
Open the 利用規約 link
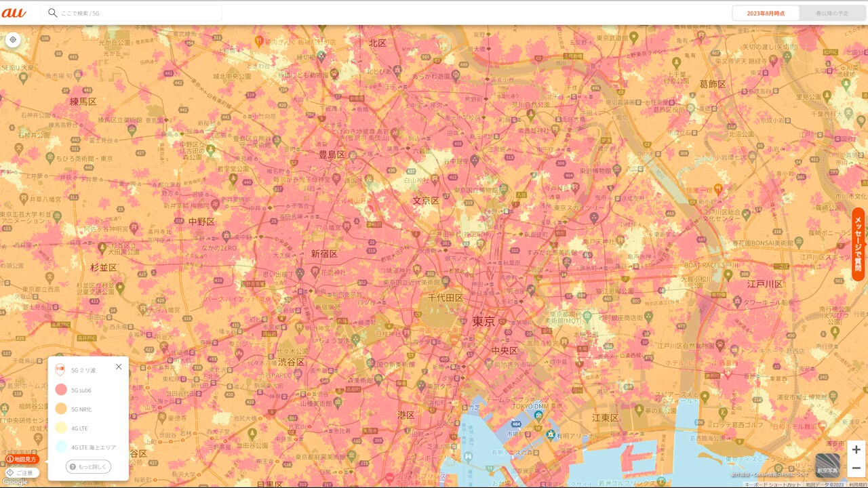[859, 485]
